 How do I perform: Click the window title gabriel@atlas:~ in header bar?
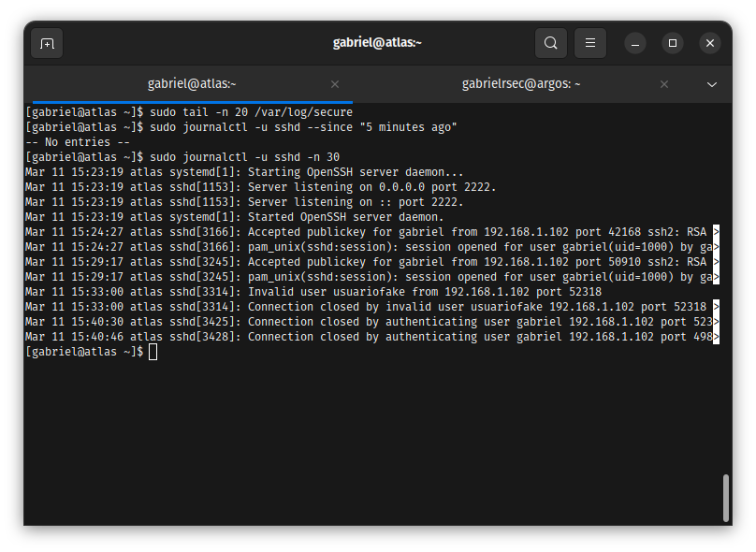tap(377, 42)
